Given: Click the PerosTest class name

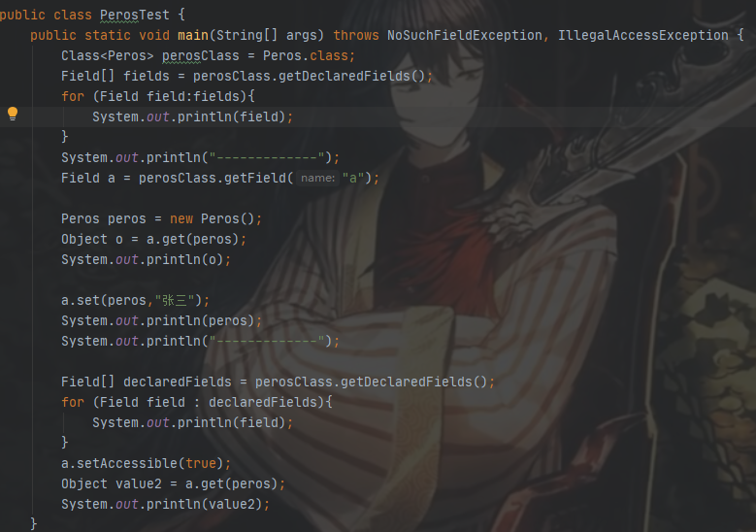Looking at the screenshot, I should [x=135, y=15].
